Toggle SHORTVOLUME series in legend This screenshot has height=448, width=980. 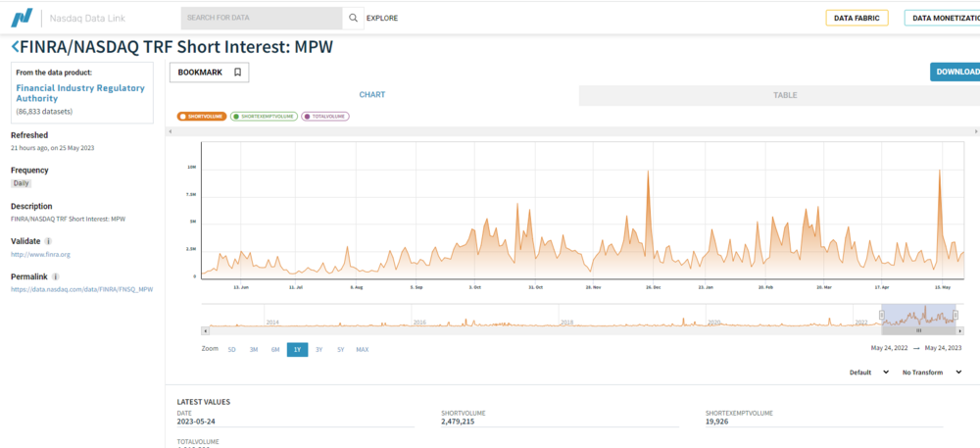tap(201, 117)
